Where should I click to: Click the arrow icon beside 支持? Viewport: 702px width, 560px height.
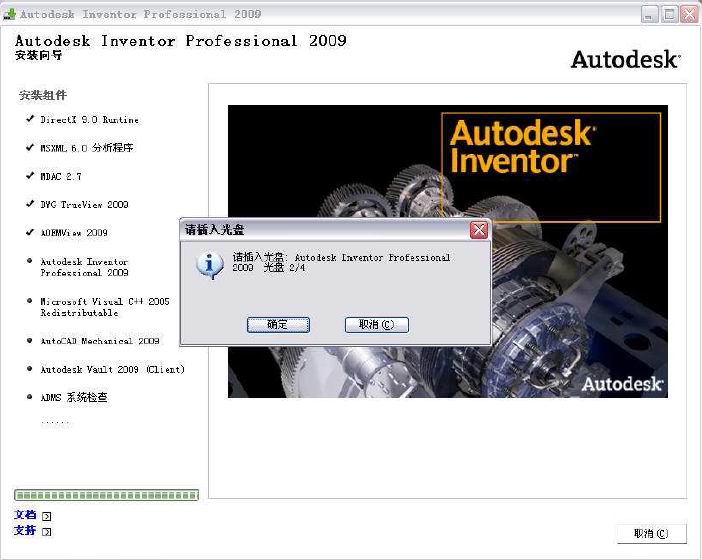pos(47,532)
